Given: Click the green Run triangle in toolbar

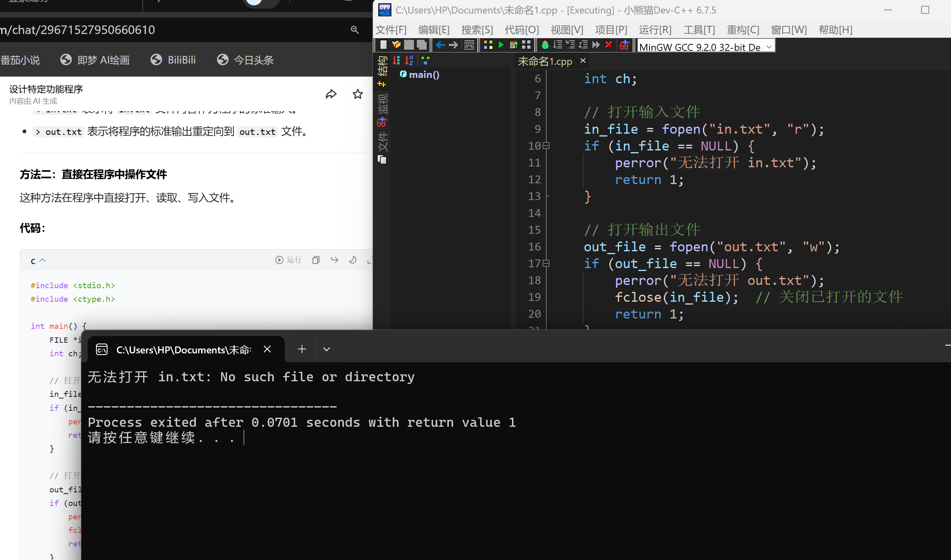Looking at the screenshot, I should 501,45.
